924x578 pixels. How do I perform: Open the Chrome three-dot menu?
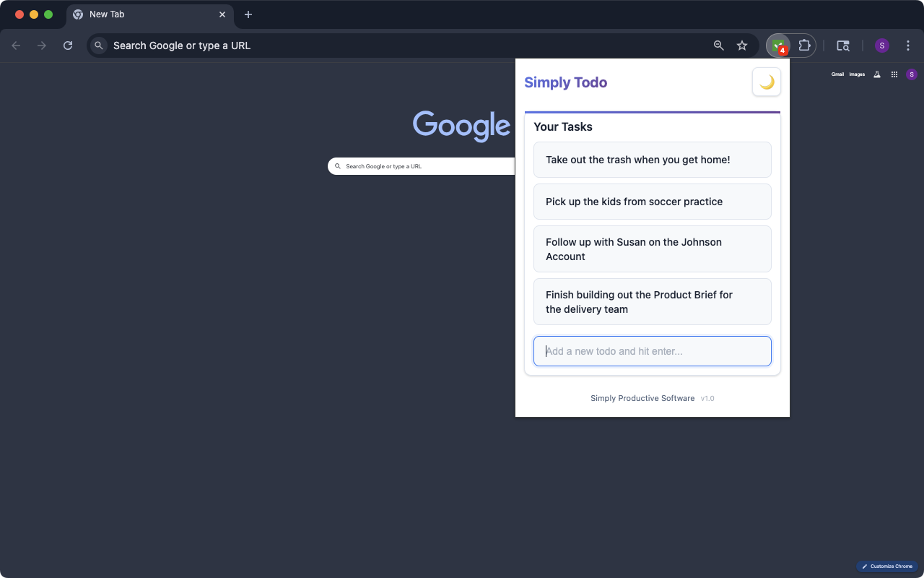pos(908,46)
